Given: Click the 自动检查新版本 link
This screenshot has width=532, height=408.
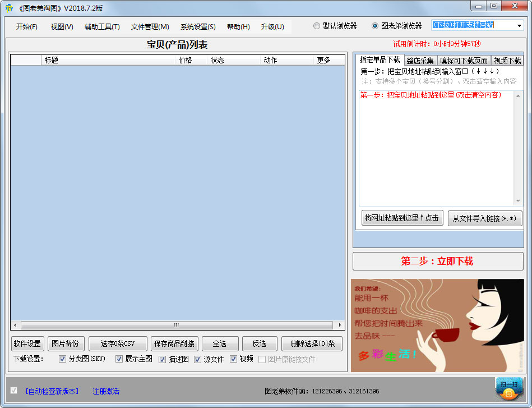Looking at the screenshot, I should coord(52,391).
